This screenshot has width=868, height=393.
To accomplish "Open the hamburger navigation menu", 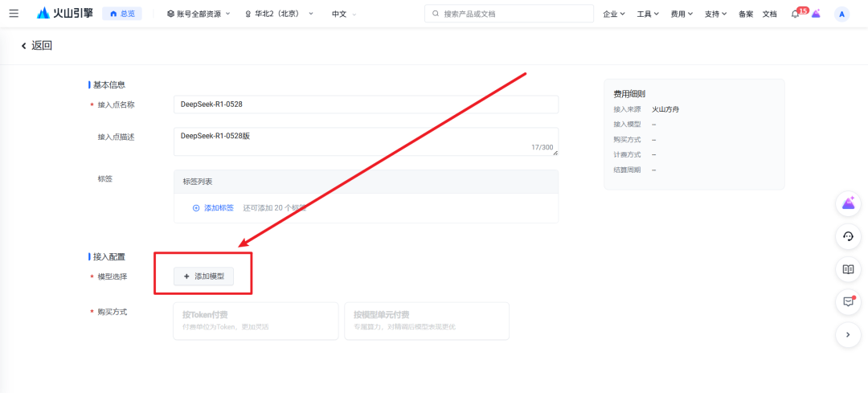I will 14,14.
